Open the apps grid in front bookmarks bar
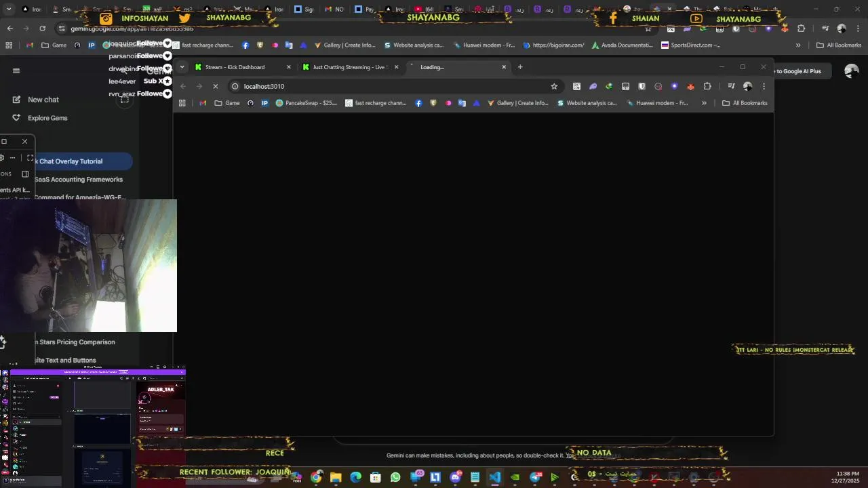868x488 pixels. pyautogui.click(x=182, y=103)
